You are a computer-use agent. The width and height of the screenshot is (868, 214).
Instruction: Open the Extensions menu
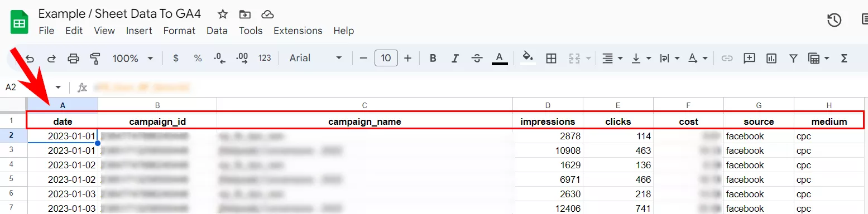coord(298,31)
